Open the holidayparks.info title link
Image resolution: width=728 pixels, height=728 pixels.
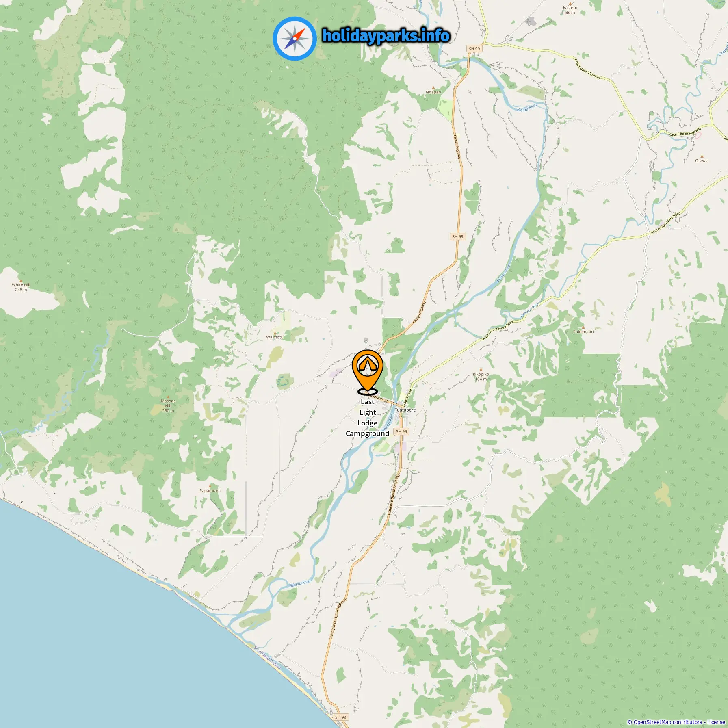[x=386, y=36]
